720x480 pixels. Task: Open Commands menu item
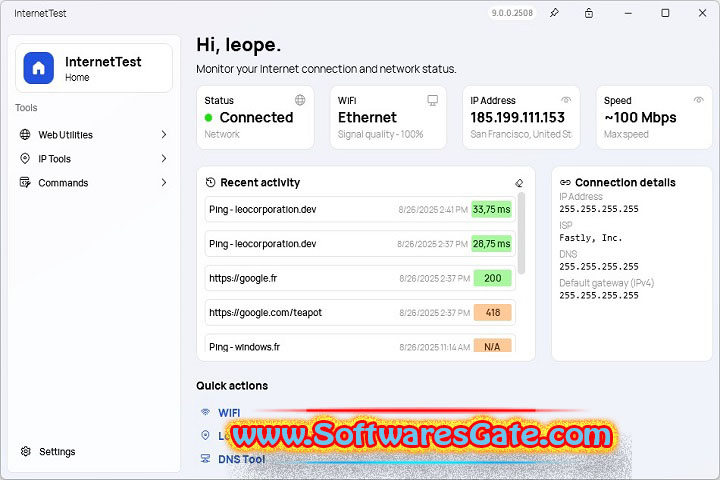point(94,182)
